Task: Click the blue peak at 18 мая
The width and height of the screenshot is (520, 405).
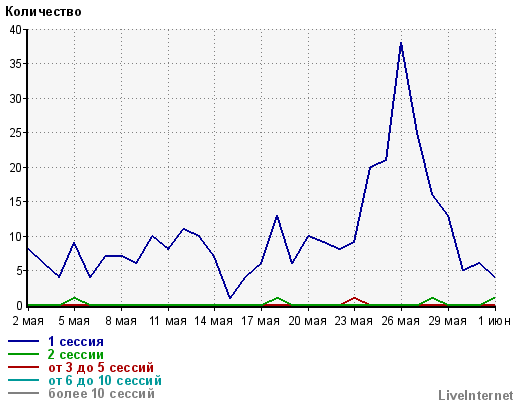Action: tap(277, 216)
